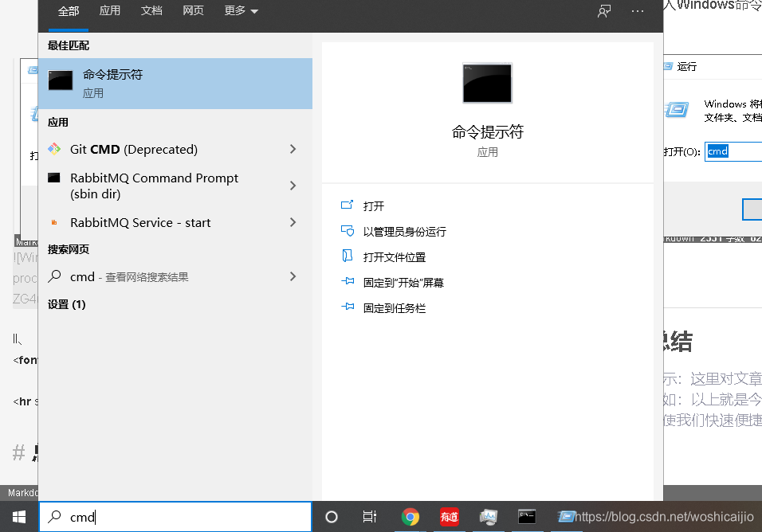Click the 命令提示符 preview thumbnail in right pane

(487, 83)
